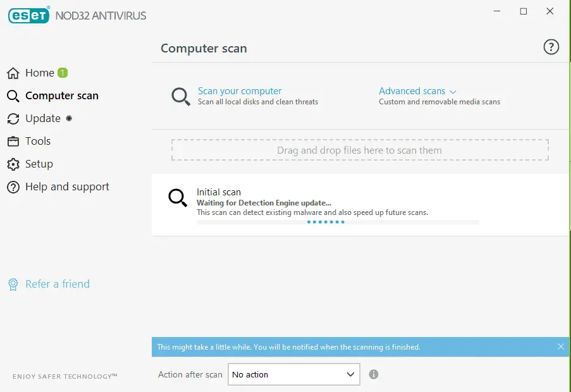Open Tools via the toolbox icon
This screenshot has width=571, height=392.
(13, 141)
